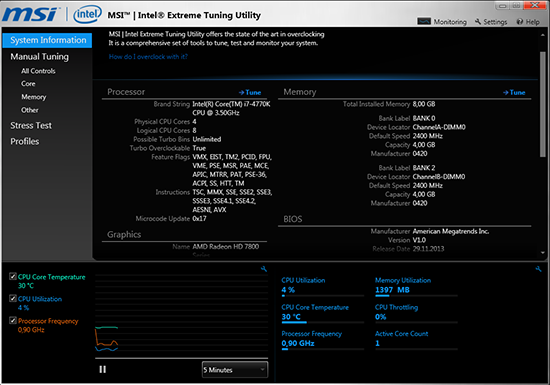
Task: Click the Settings wrench icon
Action: (478, 21)
